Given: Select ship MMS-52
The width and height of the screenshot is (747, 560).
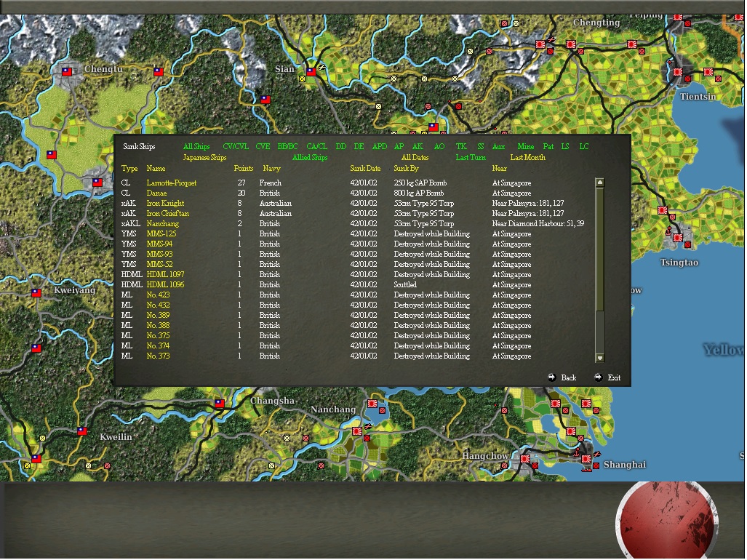Looking at the screenshot, I should [x=159, y=264].
